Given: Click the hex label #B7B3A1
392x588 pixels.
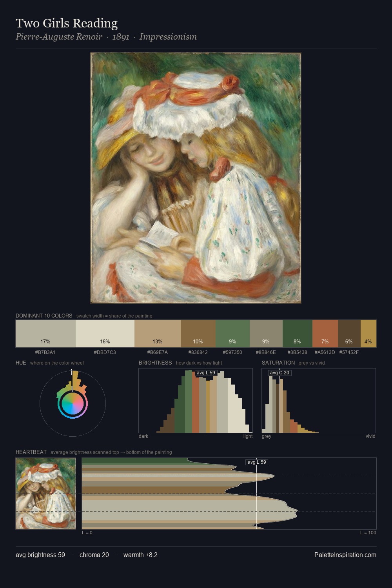Looking at the screenshot, I should click(45, 352).
